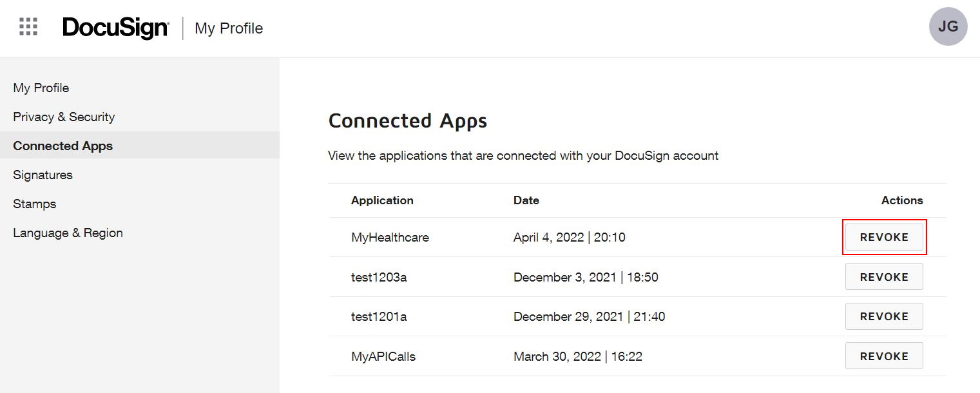Open Language & Region settings

tap(68, 233)
